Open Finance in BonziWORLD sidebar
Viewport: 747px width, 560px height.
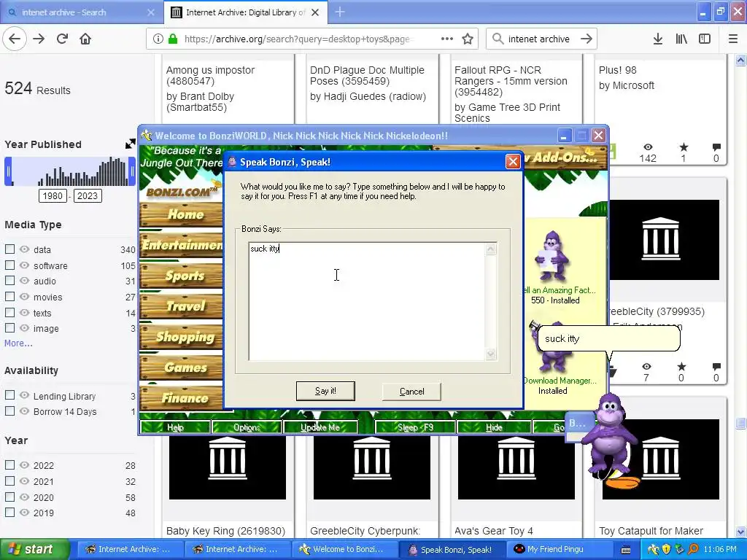pos(181,397)
